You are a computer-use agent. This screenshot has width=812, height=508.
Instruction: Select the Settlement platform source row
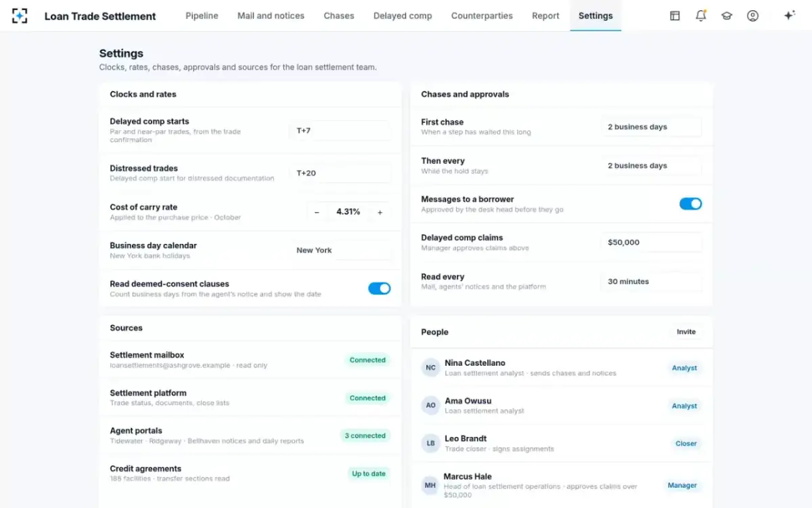(250, 398)
